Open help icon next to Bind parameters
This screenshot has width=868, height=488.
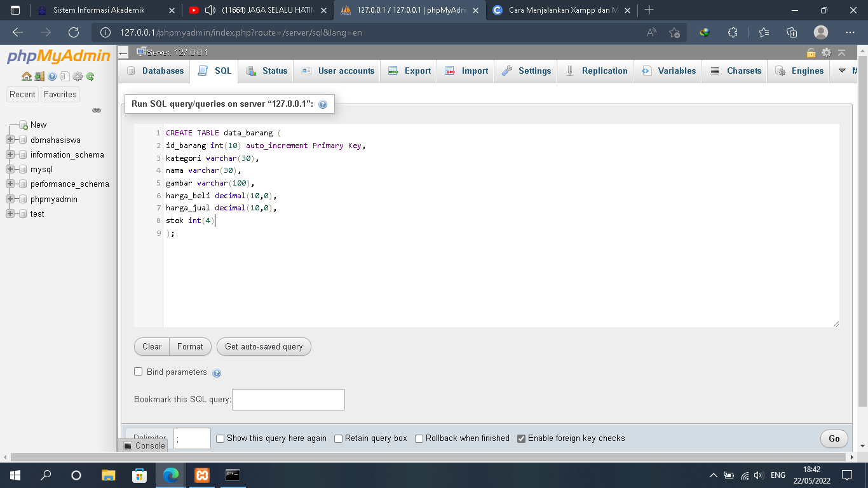tap(217, 373)
